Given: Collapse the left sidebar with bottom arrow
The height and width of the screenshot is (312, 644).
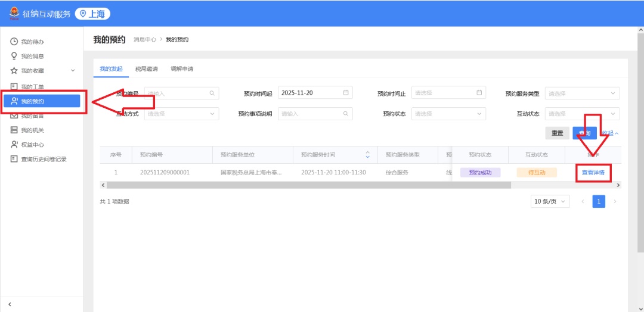Looking at the screenshot, I should pyautogui.click(x=10, y=304).
